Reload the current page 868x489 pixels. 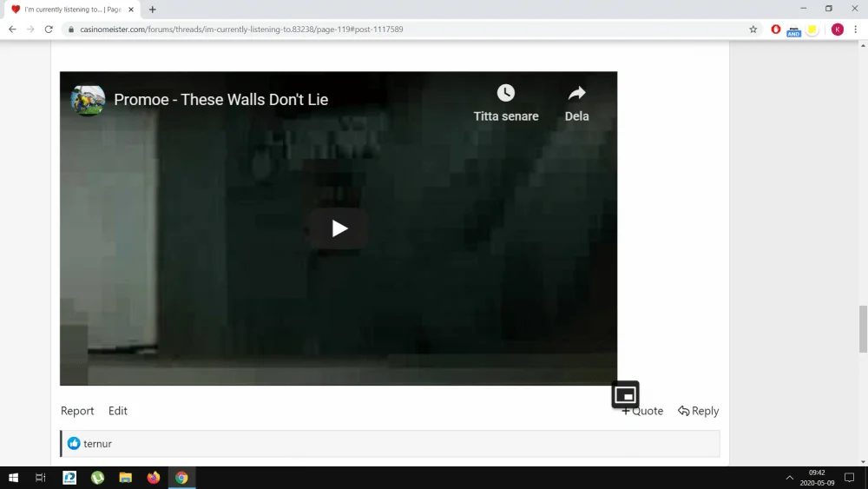click(49, 30)
